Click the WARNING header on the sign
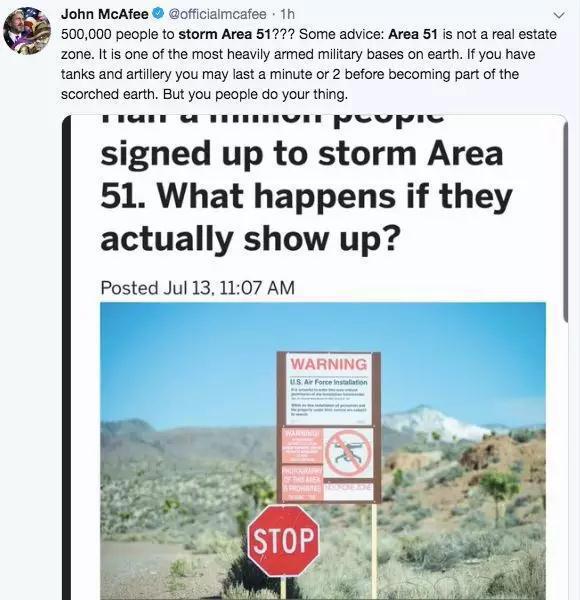580x600 pixels. point(329,364)
